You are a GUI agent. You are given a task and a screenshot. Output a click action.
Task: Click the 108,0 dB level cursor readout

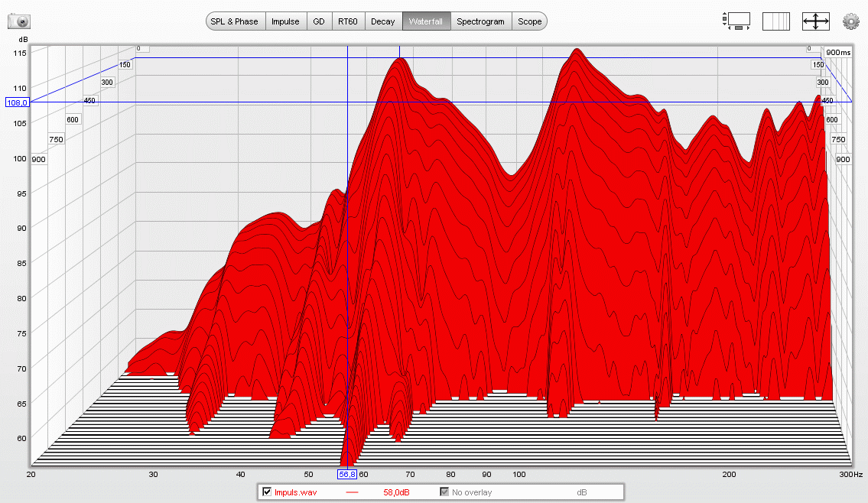click(17, 102)
